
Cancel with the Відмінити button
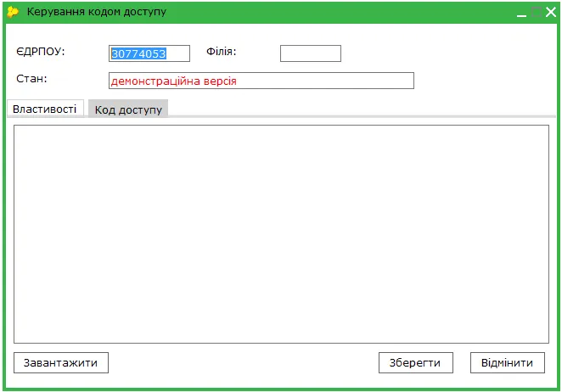508,362
